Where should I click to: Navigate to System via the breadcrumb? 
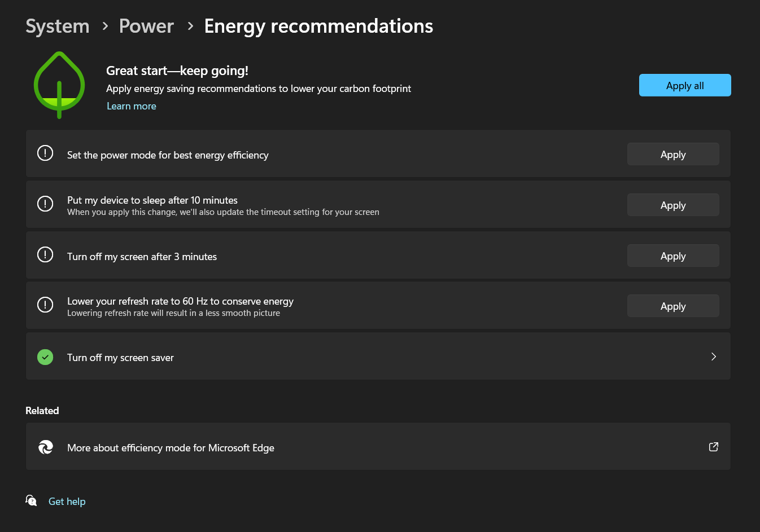[57, 26]
